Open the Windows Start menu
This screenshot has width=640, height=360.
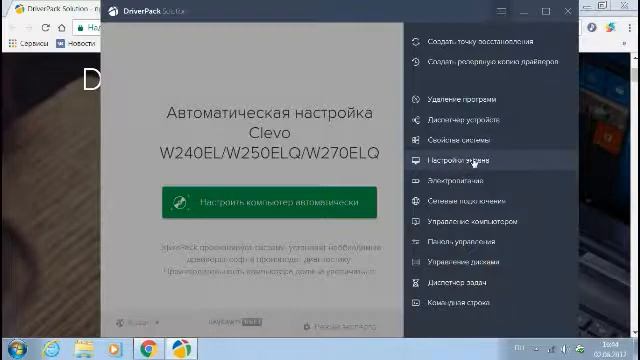(18, 349)
